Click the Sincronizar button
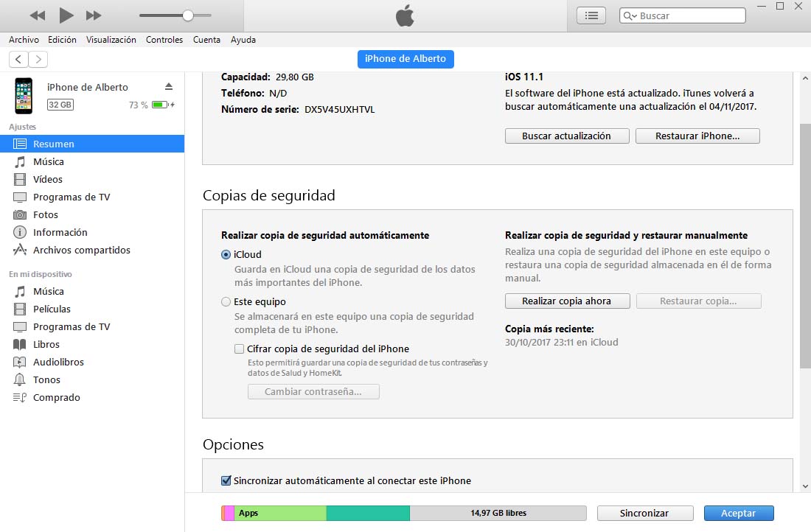This screenshot has width=811, height=532. click(645, 514)
